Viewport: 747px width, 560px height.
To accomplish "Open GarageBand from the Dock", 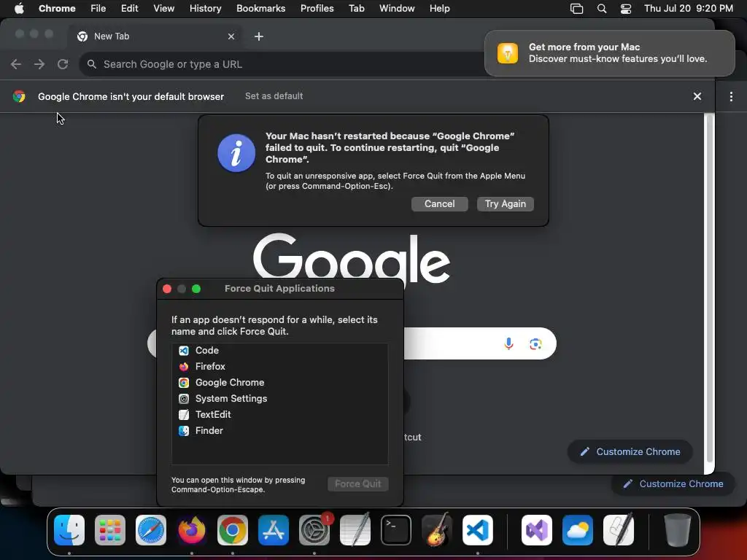I will click(x=437, y=530).
